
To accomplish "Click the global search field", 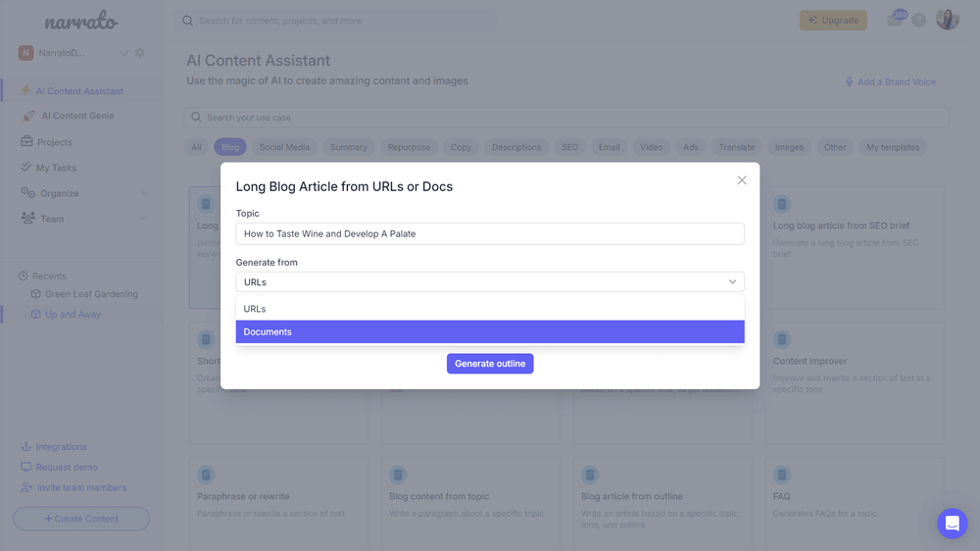I will pyautogui.click(x=335, y=21).
